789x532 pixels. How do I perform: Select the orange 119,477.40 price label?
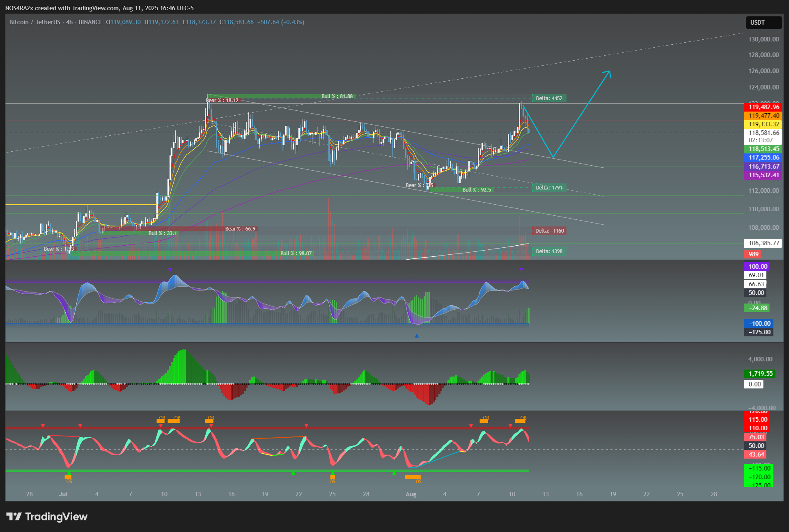(x=763, y=116)
